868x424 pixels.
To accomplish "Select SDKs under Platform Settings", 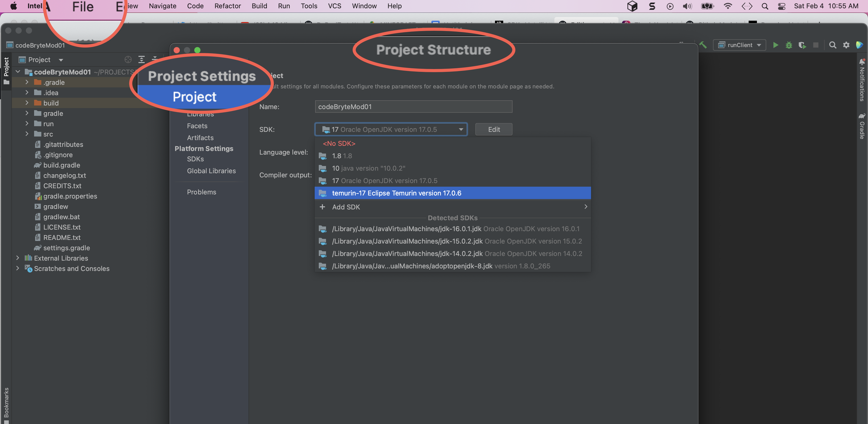I will tap(196, 159).
